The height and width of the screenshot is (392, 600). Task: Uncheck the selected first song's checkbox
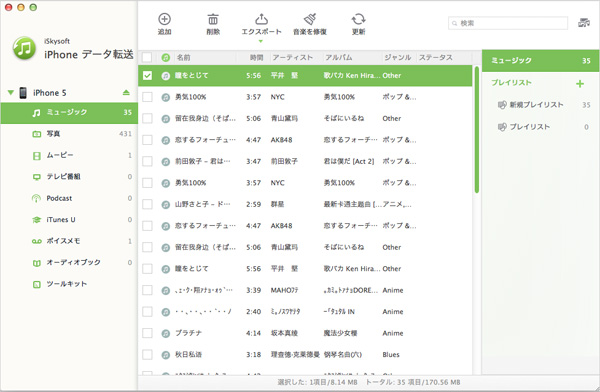coord(147,76)
